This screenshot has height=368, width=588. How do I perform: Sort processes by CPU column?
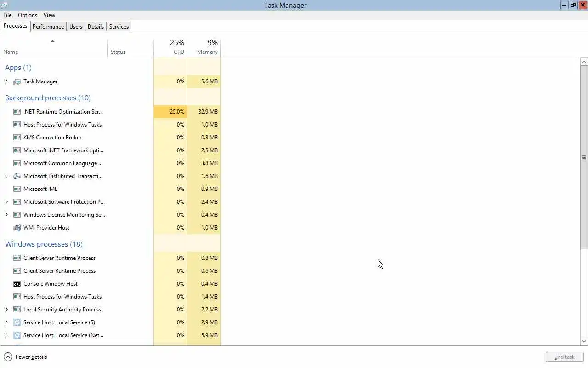(170, 48)
